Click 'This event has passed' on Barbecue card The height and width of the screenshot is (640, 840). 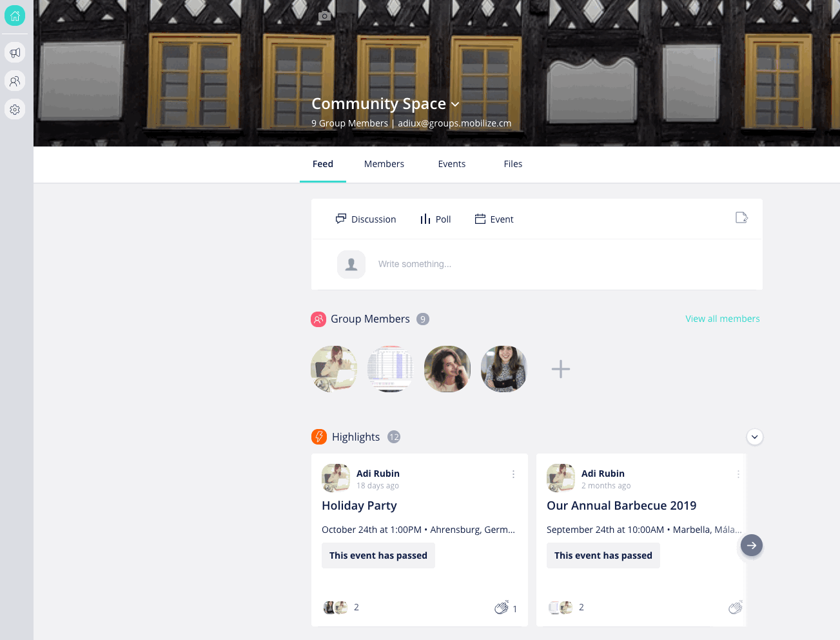603,555
